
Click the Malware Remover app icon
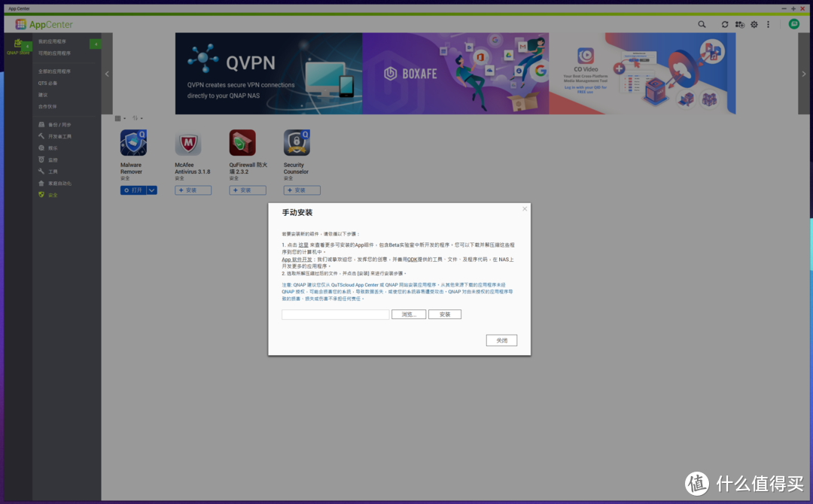[x=134, y=143]
